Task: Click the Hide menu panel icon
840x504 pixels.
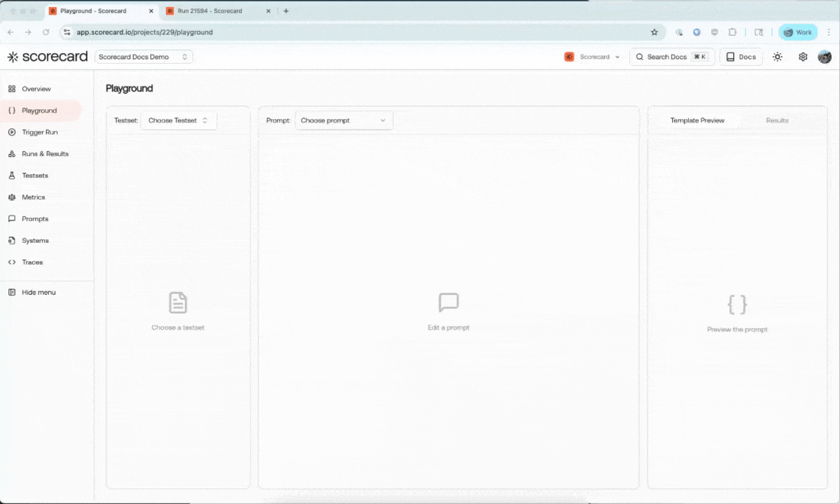Action: pos(12,293)
